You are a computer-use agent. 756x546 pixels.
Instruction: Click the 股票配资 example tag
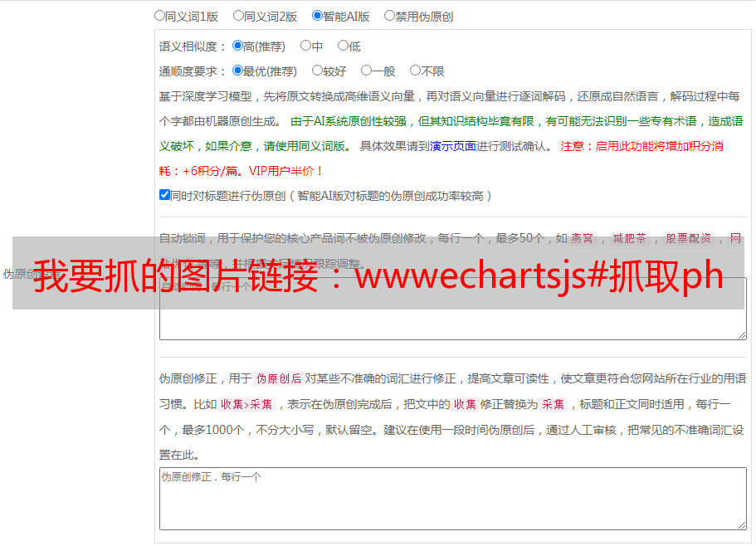coord(689,238)
